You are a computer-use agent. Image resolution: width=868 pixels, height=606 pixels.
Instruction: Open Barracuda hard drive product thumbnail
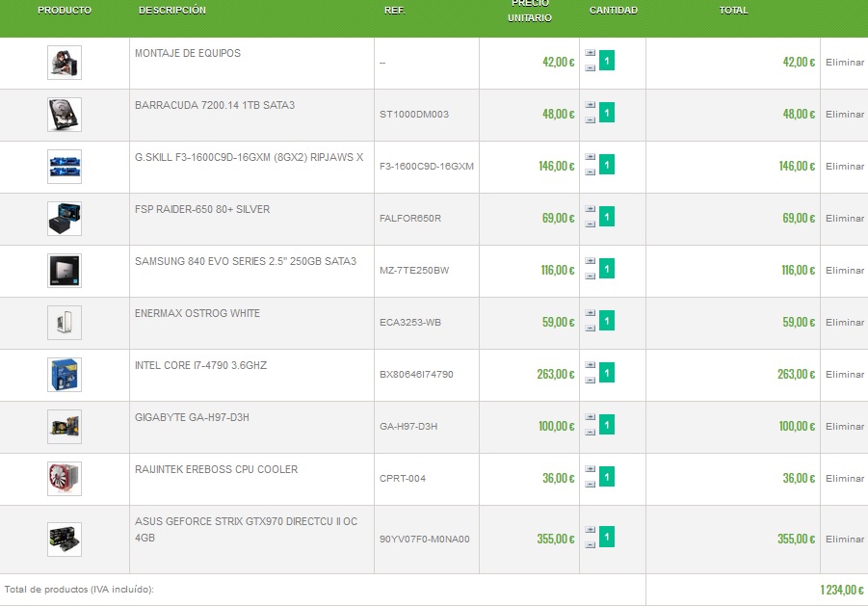65,115
